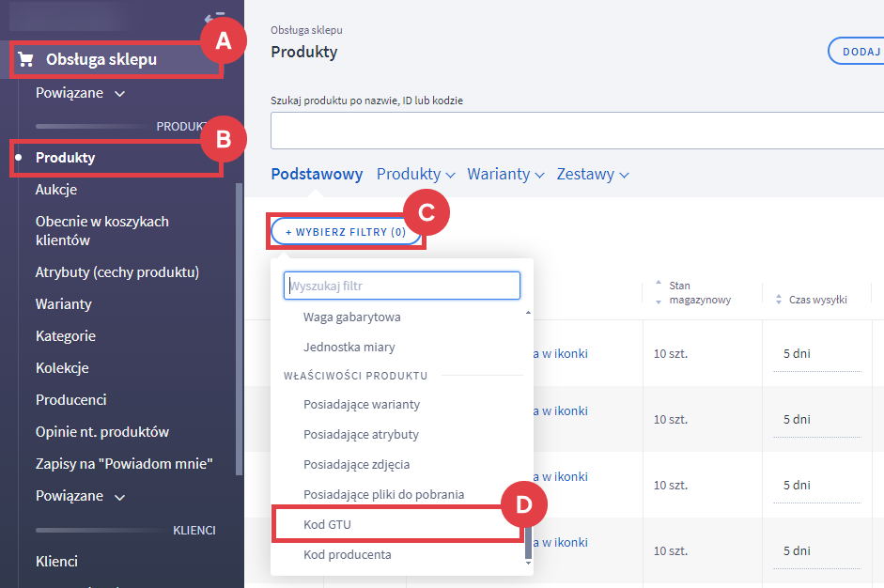Select the Kod GTU filter option
Viewport: 884px width, 588px height.
327,524
